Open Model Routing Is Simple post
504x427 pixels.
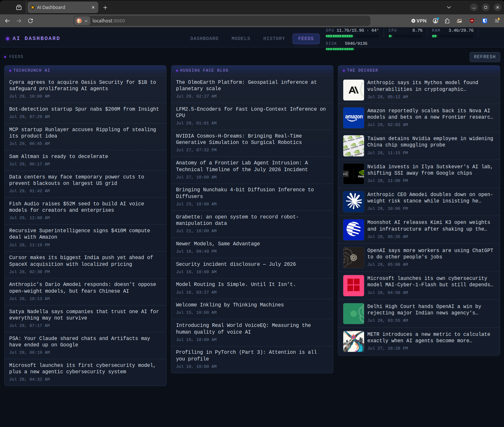[252, 288]
